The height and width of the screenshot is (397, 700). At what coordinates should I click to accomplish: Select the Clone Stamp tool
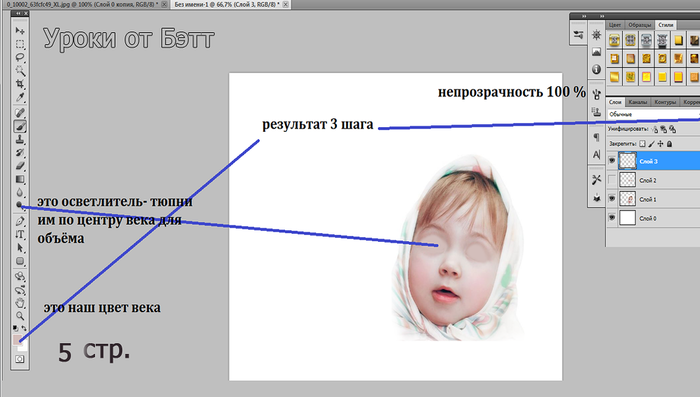[20, 140]
